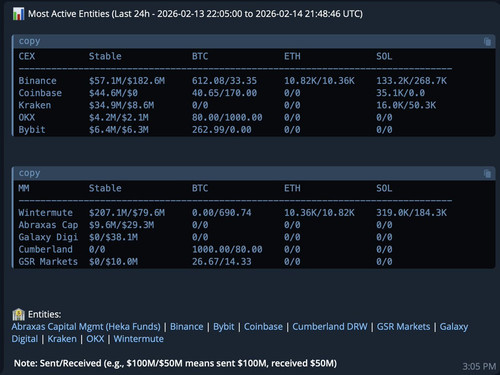Click Binance stable value $57.1M/$182.6M
Screen dimensions: 500x375
[x=127, y=81]
